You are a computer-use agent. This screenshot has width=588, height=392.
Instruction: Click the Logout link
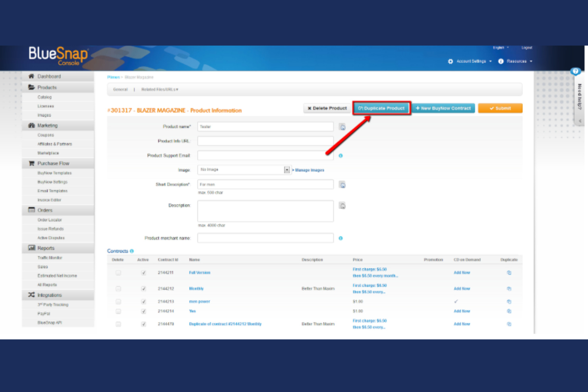[527, 48]
